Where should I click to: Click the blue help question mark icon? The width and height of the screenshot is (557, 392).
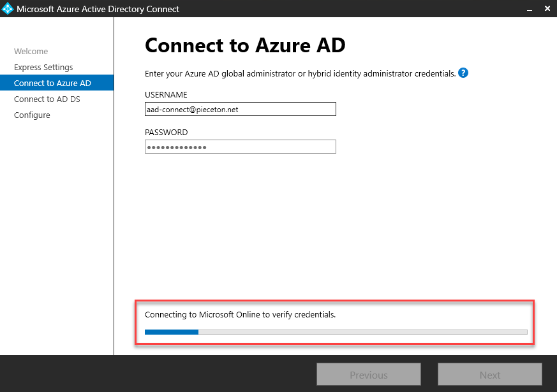[x=463, y=73]
